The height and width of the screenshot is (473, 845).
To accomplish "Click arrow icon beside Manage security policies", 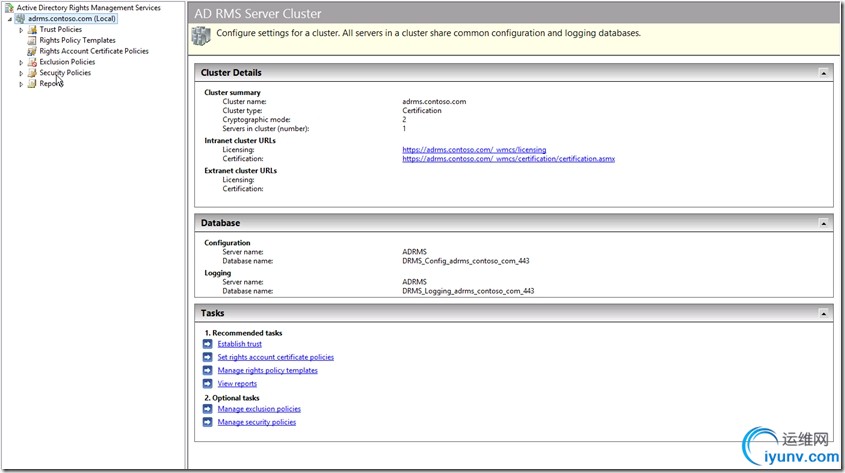I will click(x=207, y=422).
